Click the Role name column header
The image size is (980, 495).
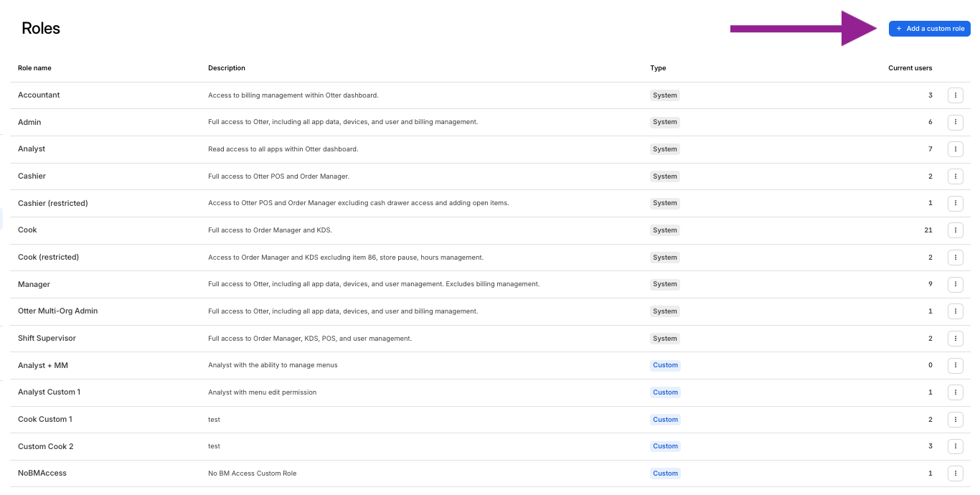coord(34,68)
